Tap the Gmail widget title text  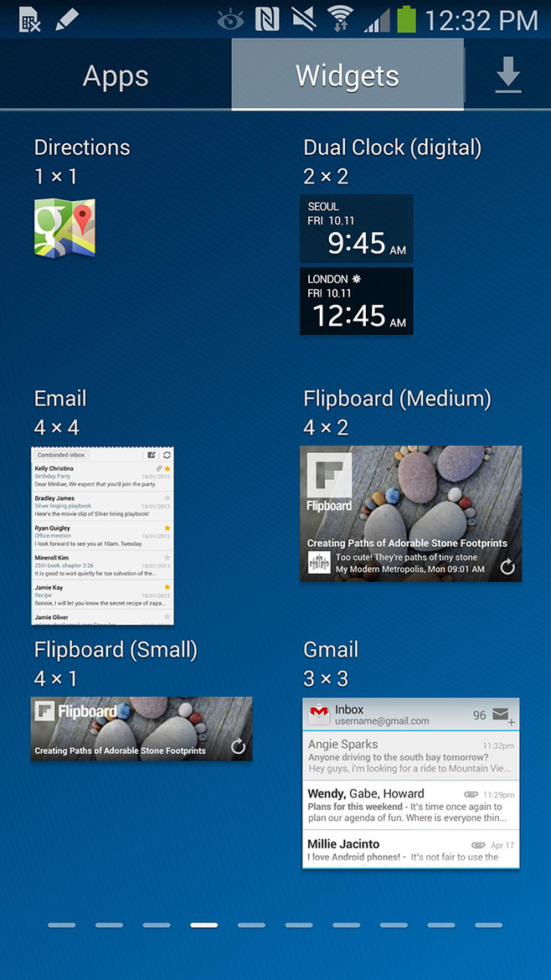[x=331, y=650]
